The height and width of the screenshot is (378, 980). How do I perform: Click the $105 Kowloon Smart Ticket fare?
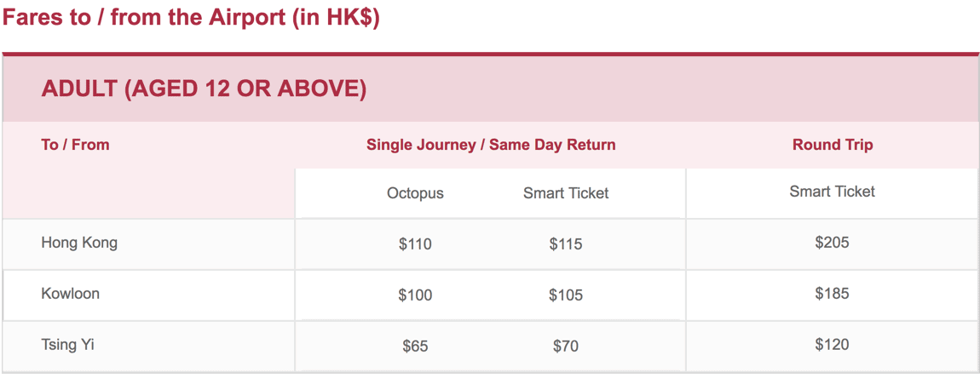566,295
